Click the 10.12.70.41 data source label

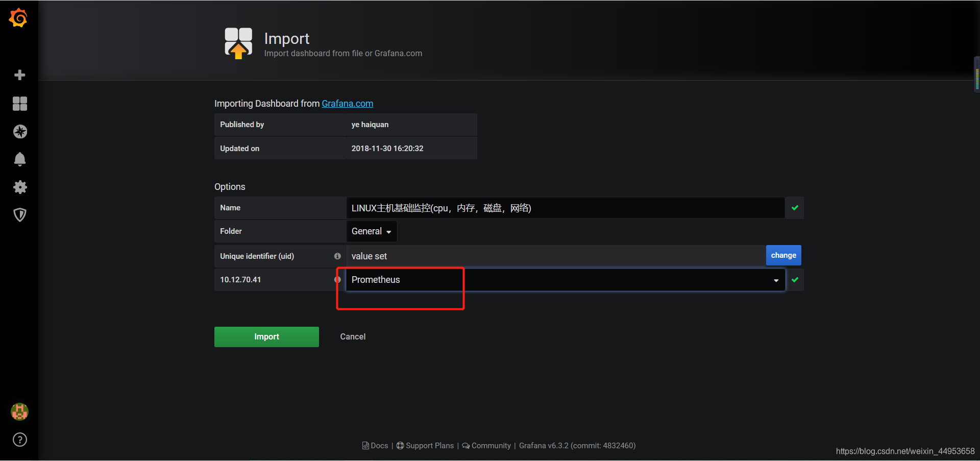(240, 280)
